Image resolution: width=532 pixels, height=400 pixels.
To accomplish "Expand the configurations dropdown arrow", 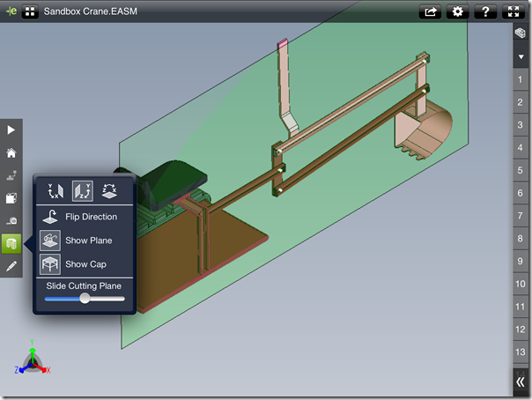I will pyautogui.click(x=521, y=56).
